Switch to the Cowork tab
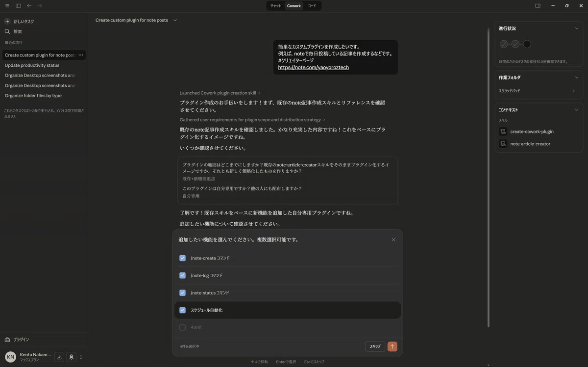The image size is (588, 367). 294,6
